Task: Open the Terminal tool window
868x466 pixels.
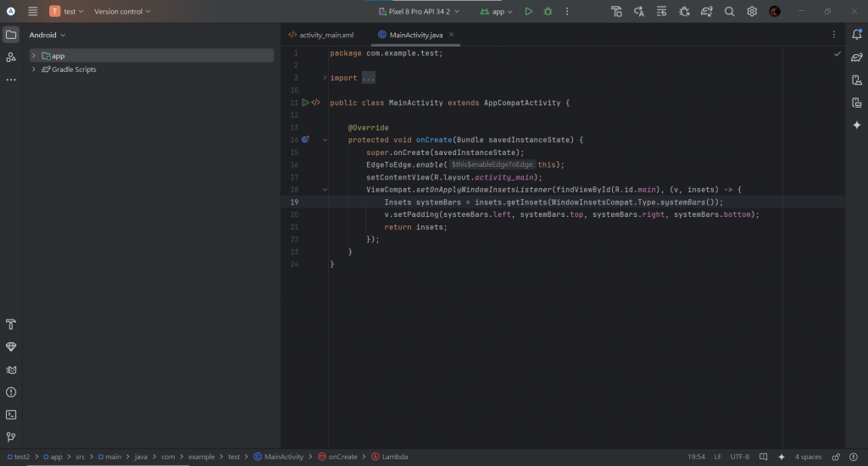Action: (11, 415)
